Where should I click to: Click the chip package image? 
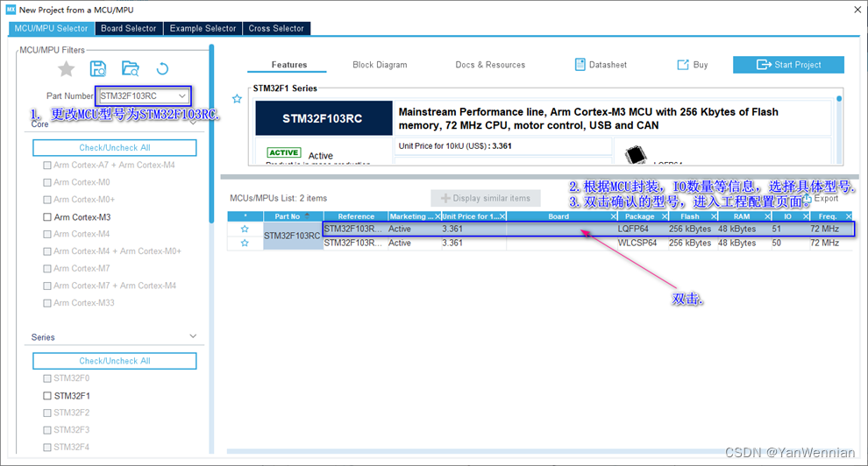tap(636, 155)
